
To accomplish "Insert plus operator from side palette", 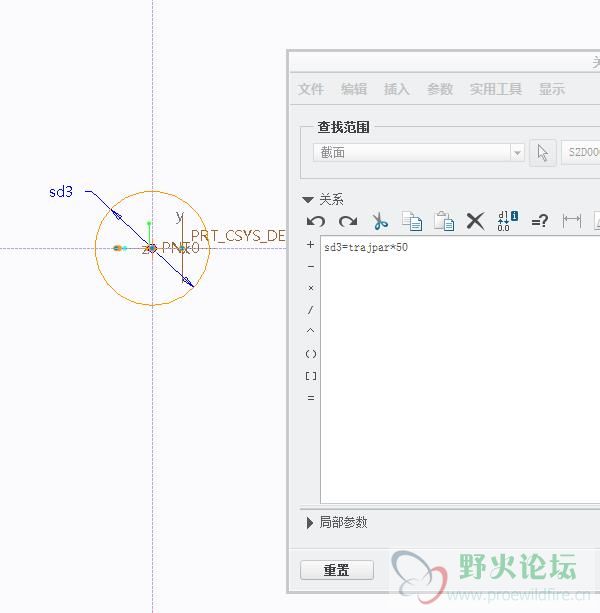I will coord(310,245).
